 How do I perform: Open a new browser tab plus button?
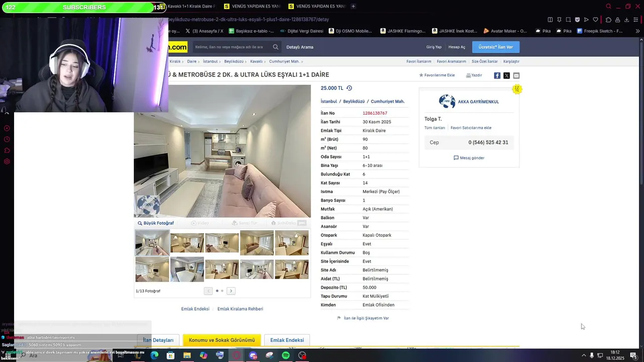353,6
